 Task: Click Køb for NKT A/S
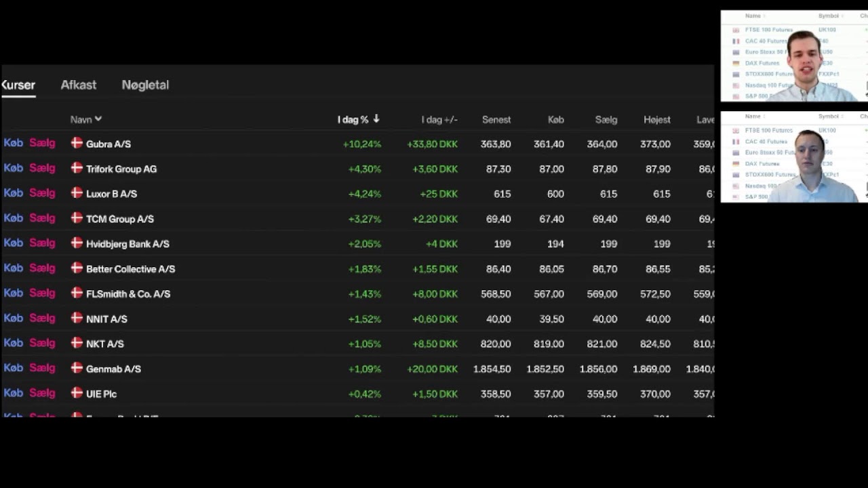click(14, 343)
